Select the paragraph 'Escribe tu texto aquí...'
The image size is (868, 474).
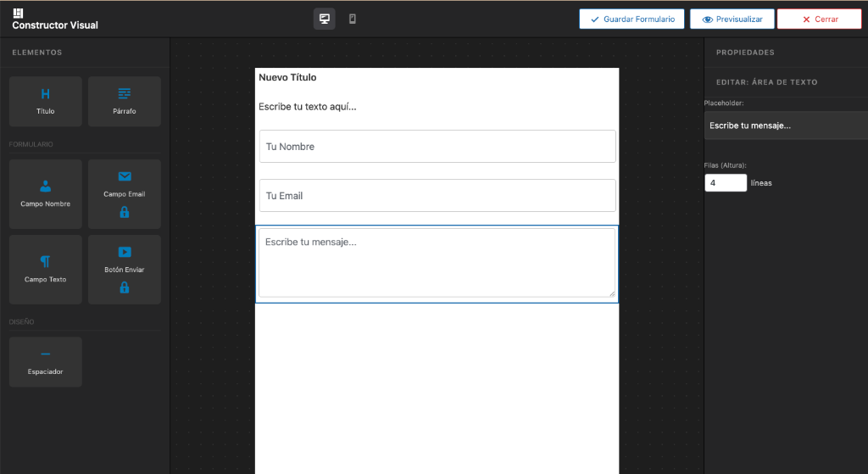tap(308, 107)
